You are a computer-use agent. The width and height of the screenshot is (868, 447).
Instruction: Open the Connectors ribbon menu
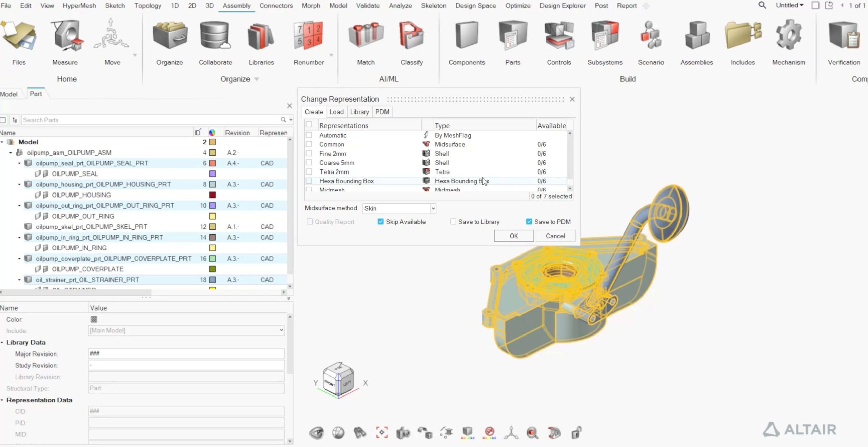pyautogui.click(x=276, y=6)
